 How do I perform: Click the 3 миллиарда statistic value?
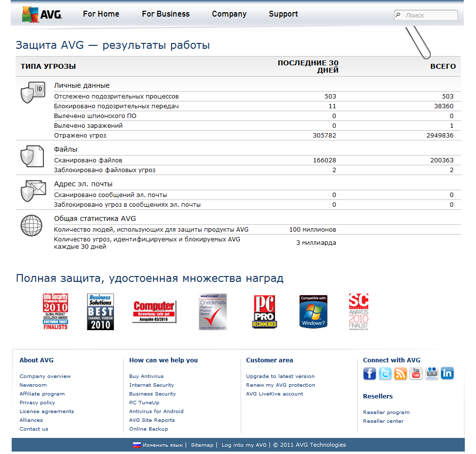click(316, 242)
